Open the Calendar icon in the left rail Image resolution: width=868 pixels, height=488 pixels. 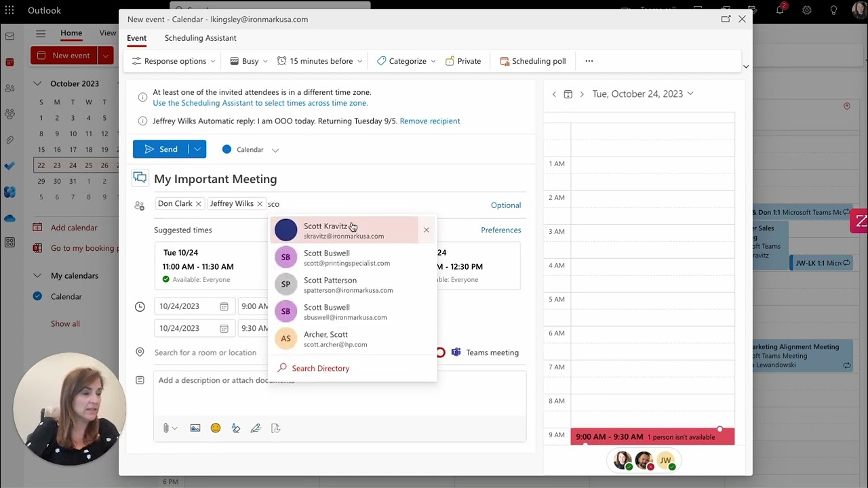click(x=9, y=62)
